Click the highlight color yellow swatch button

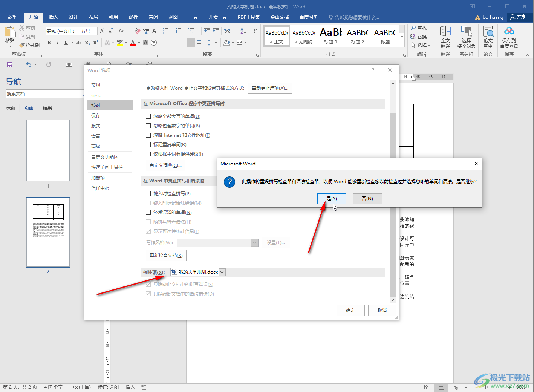(120, 43)
